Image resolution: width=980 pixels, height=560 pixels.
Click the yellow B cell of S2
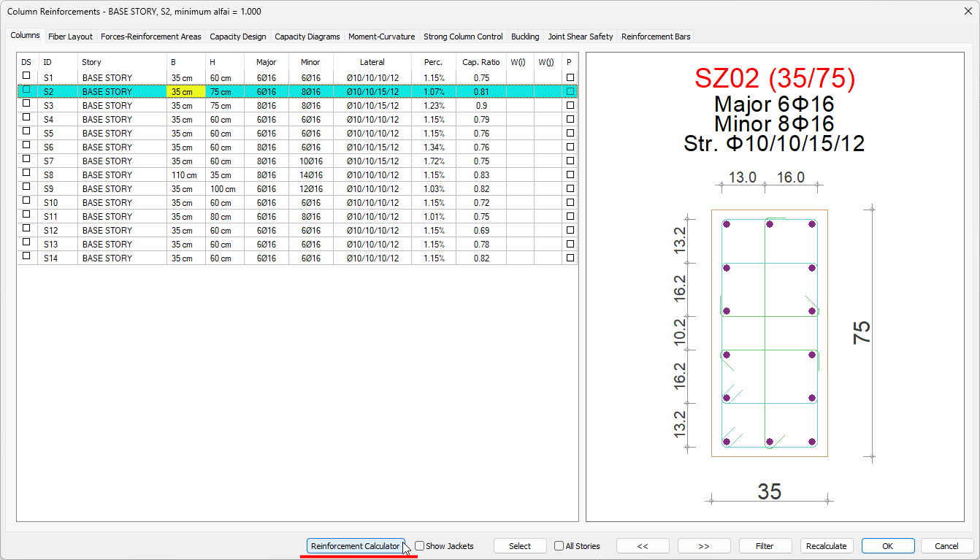pos(185,92)
